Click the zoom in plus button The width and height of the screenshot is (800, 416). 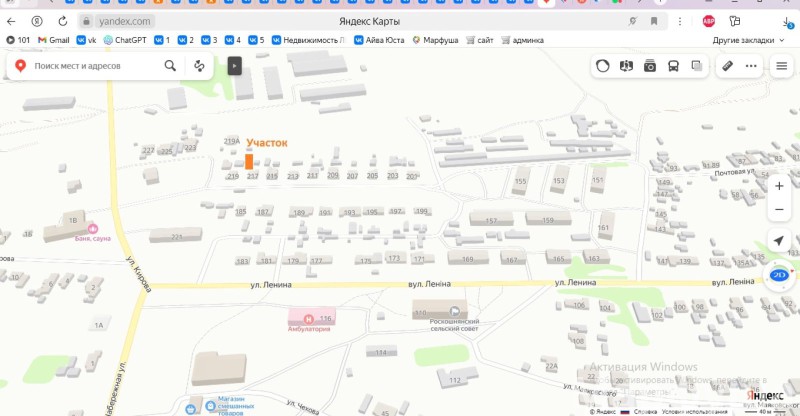coord(779,186)
